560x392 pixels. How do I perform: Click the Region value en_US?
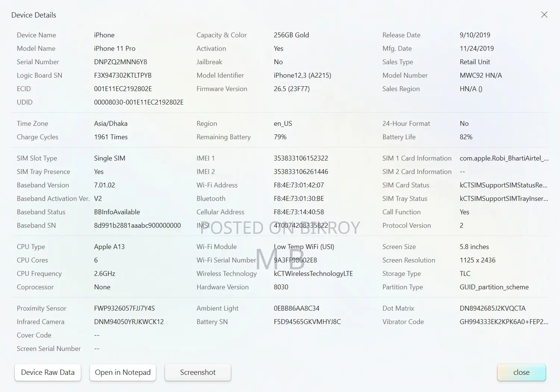(x=283, y=124)
